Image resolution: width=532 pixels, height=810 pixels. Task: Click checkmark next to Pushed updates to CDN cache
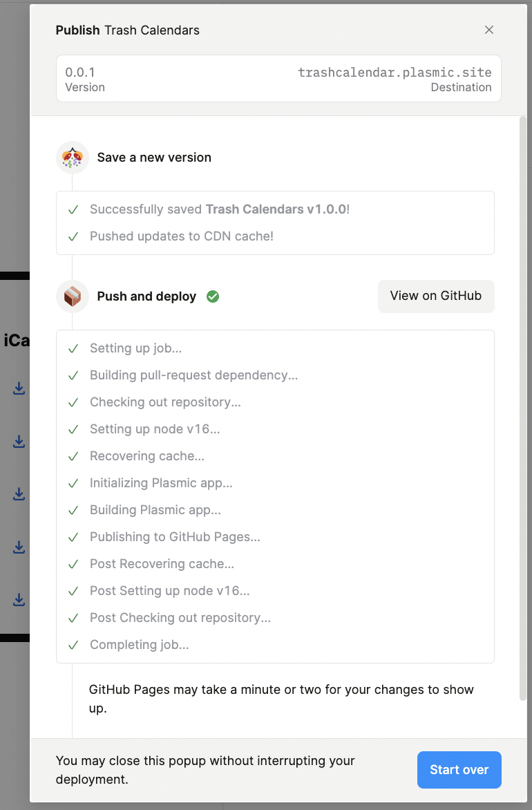[x=73, y=236]
